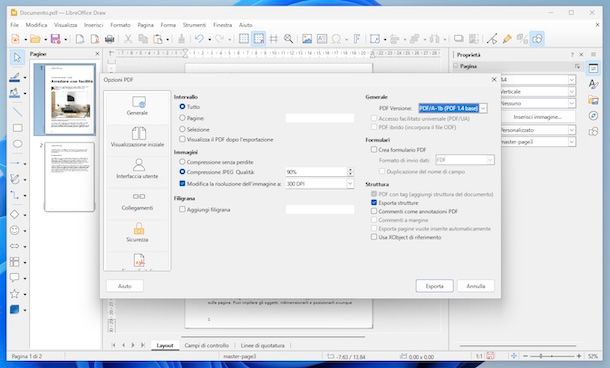This screenshot has height=368, width=610.
Task: Click the Undo arrow toolbar icon
Action: (x=200, y=39)
